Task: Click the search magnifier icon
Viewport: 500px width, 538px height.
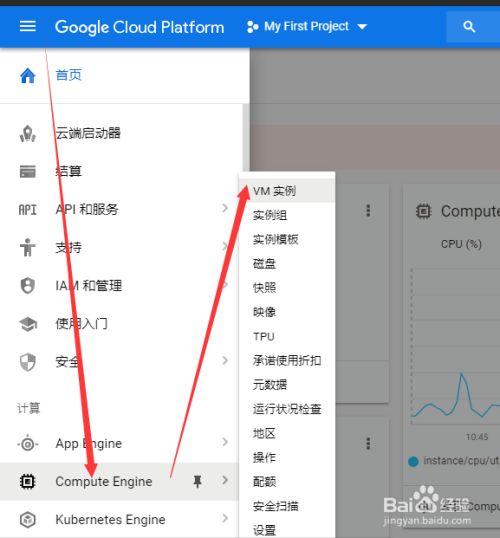Action: [469, 26]
